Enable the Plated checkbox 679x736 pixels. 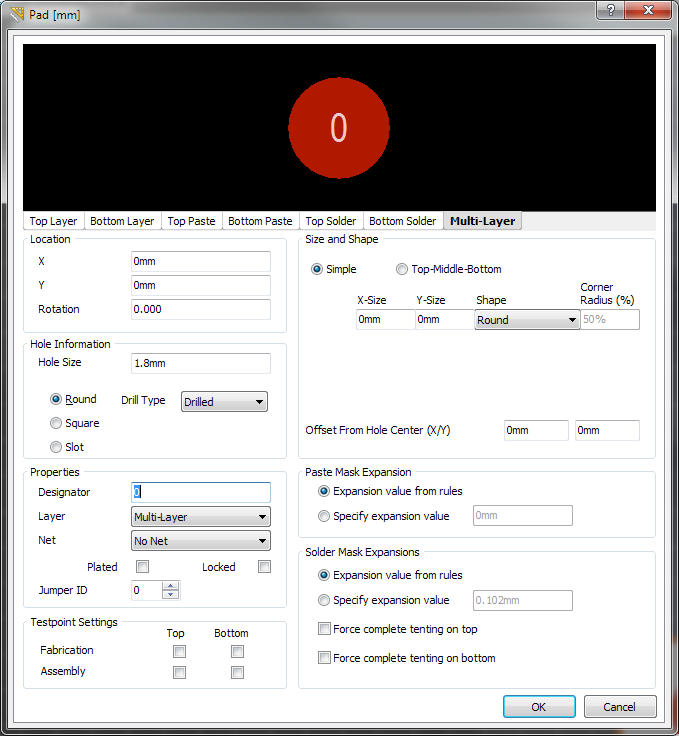[x=143, y=567]
